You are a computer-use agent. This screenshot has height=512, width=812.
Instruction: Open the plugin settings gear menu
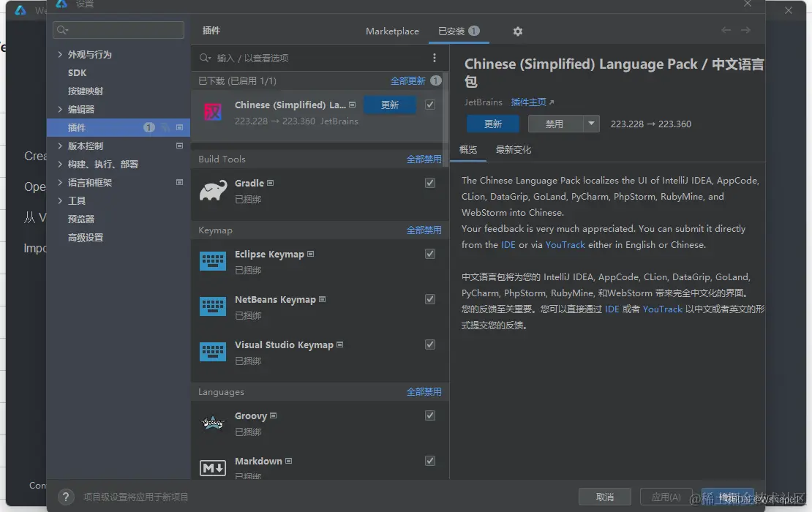(517, 31)
